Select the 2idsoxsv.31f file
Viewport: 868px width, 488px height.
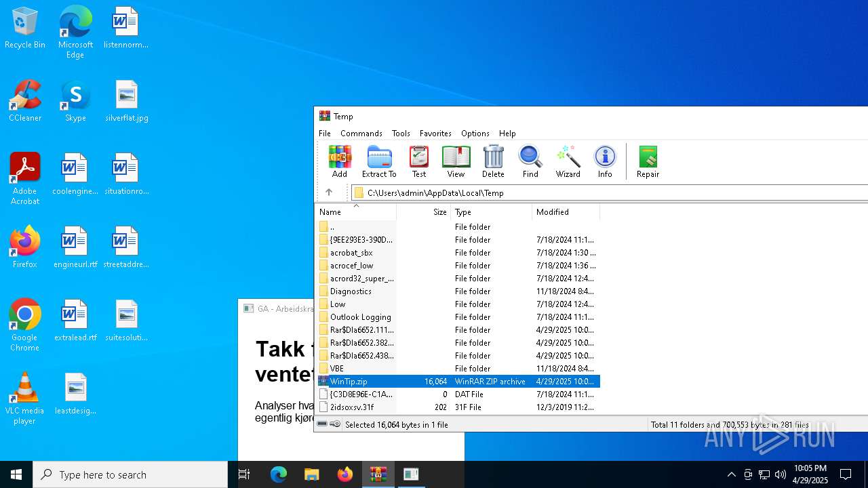click(458, 407)
